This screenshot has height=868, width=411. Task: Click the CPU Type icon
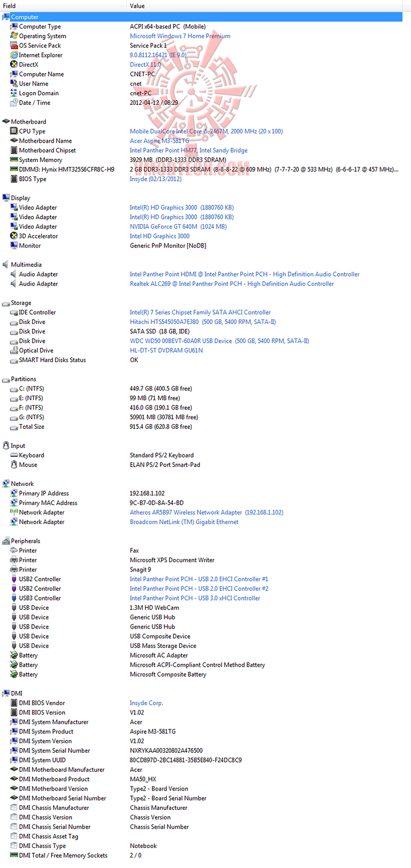coord(14,131)
